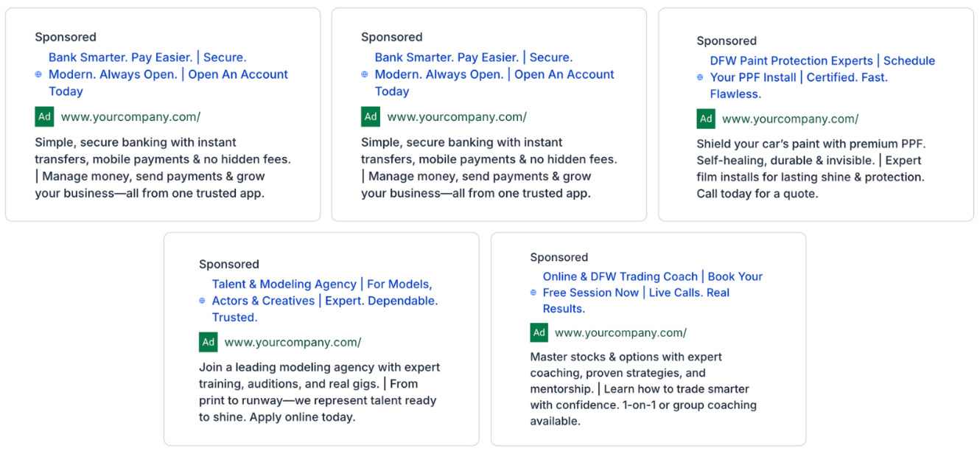
Task: Visit the URL in the modeling agency ad
Action: point(293,342)
